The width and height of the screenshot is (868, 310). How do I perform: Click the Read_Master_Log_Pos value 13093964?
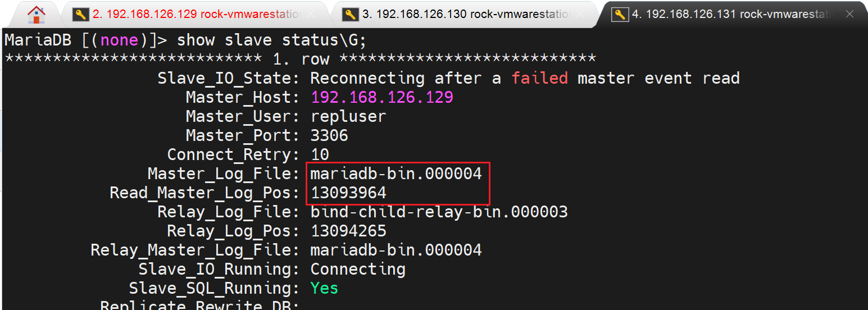[x=348, y=193]
